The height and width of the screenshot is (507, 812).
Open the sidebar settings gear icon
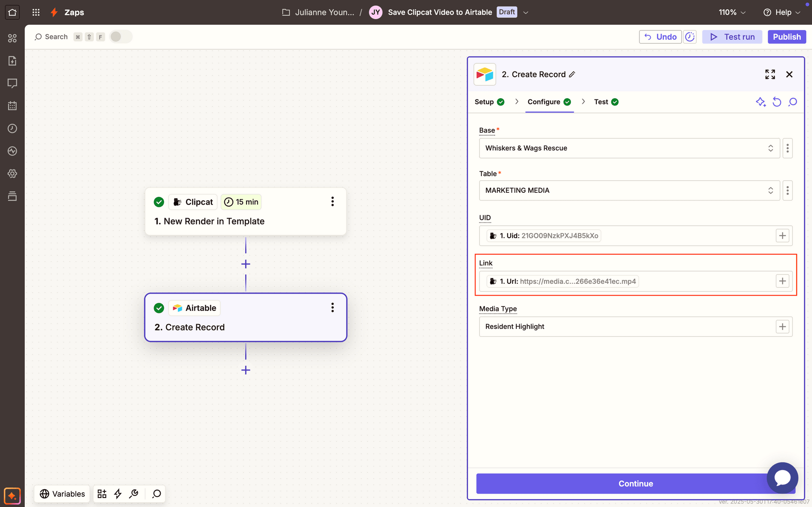[12, 174]
